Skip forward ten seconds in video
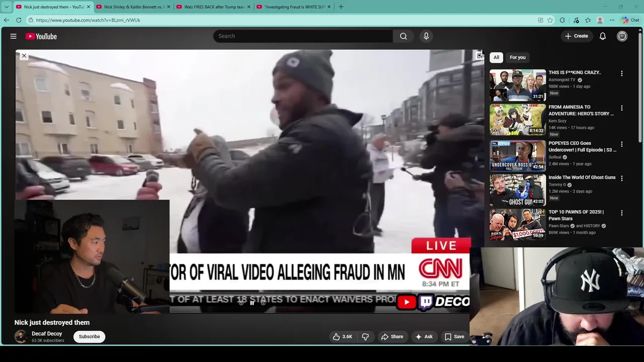Viewport: 644px width, 362px height. pyautogui.click(x=263, y=303)
